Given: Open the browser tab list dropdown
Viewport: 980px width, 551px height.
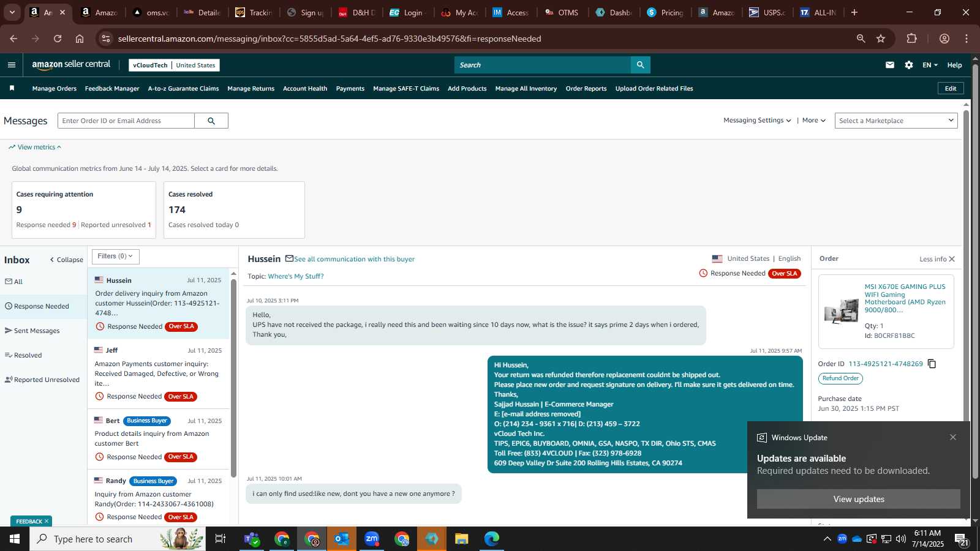Looking at the screenshot, I should pyautogui.click(x=12, y=12).
